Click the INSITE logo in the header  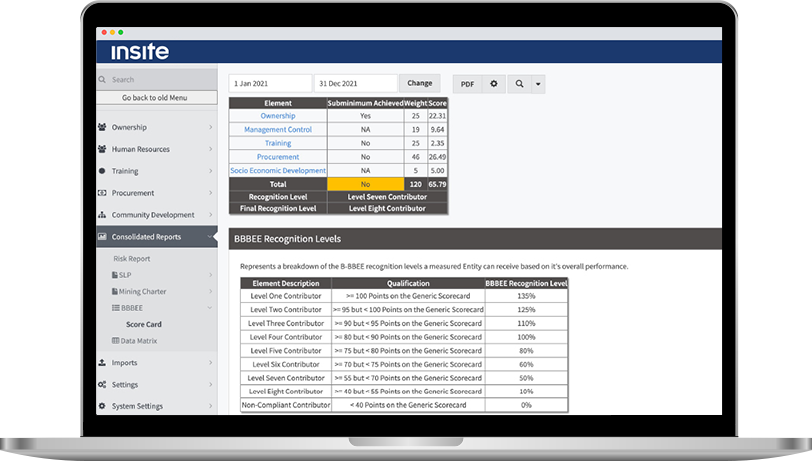[x=139, y=52]
